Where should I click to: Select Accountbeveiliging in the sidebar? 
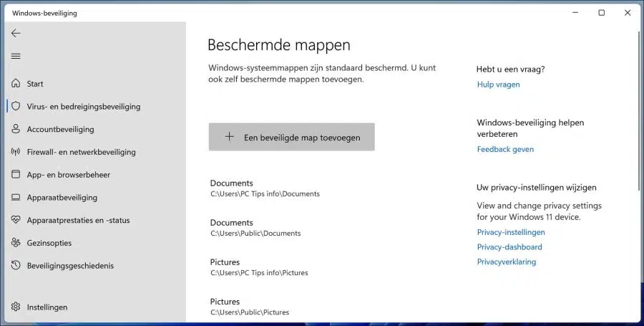[x=60, y=129]
